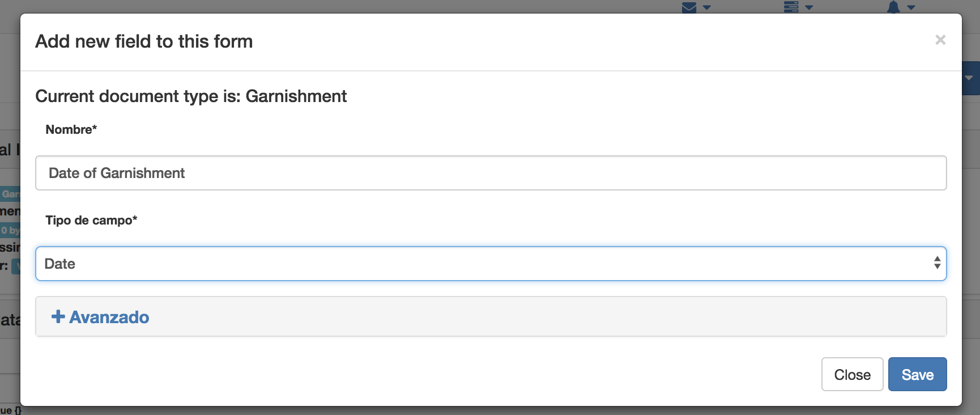Expand the Avanzado section

[100, 317]
